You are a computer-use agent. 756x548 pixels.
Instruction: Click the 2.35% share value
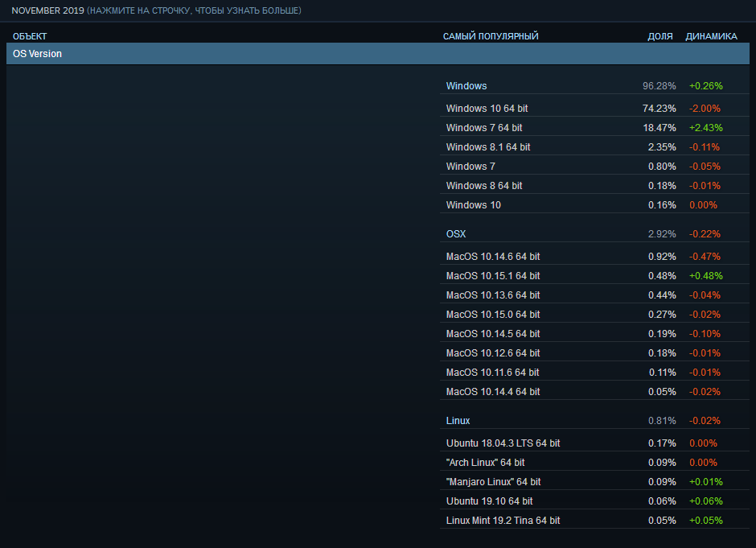(662, 147)
